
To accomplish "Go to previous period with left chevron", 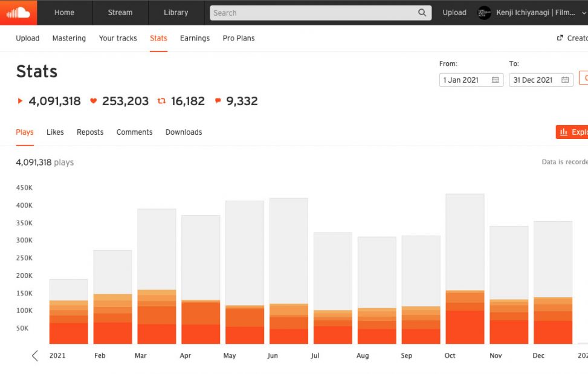I will tap(34, 356).
